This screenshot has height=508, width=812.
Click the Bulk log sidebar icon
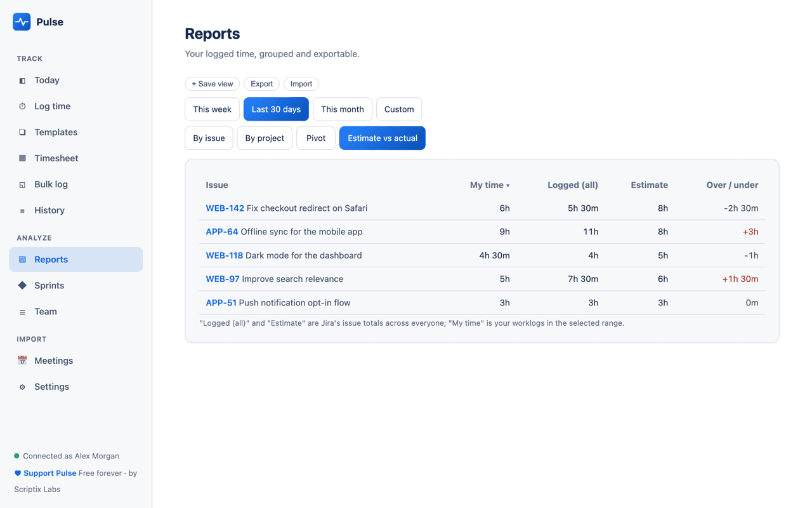[x=22, y=185]
